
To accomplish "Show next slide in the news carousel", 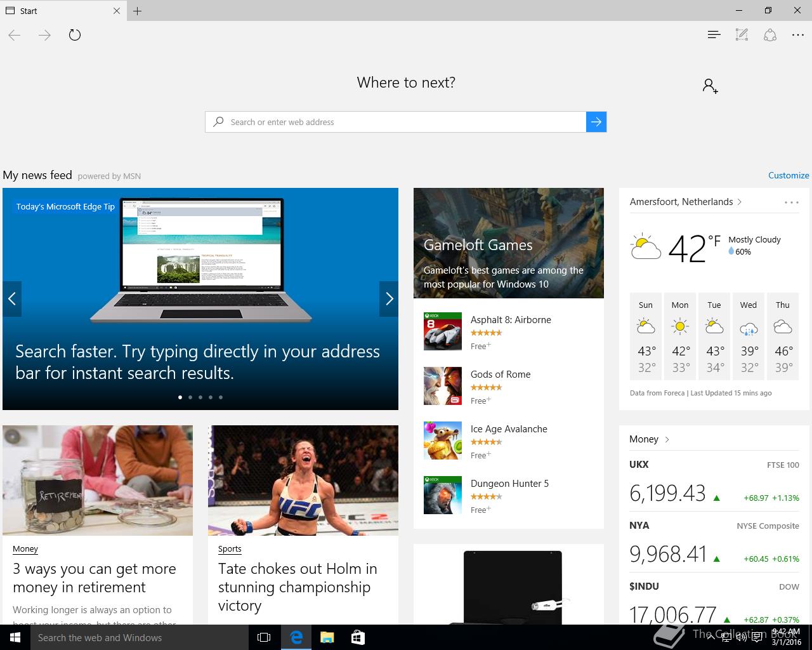I will tap(389, 298).
